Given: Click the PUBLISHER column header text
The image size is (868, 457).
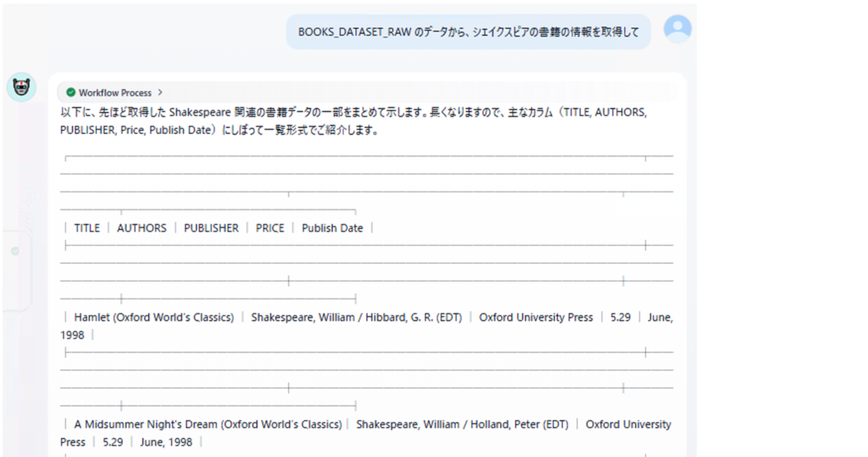Looking at the screenshot, I should coord(211,228).
